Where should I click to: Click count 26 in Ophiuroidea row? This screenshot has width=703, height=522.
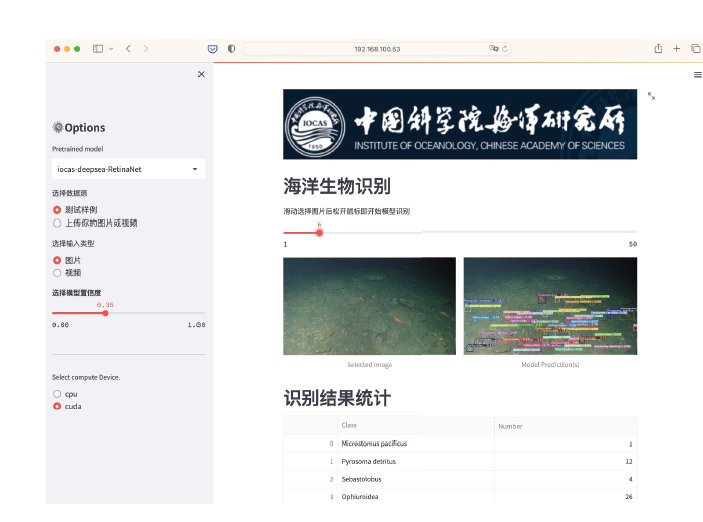coord(629,496)
